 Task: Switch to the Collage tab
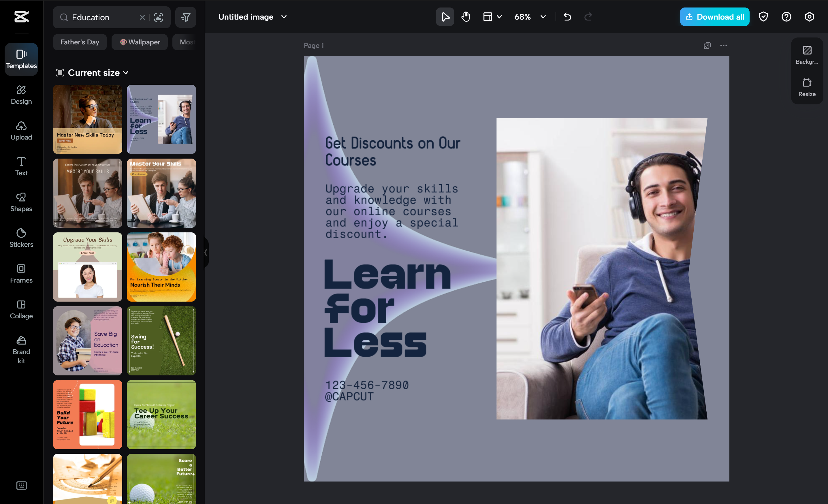21,309
